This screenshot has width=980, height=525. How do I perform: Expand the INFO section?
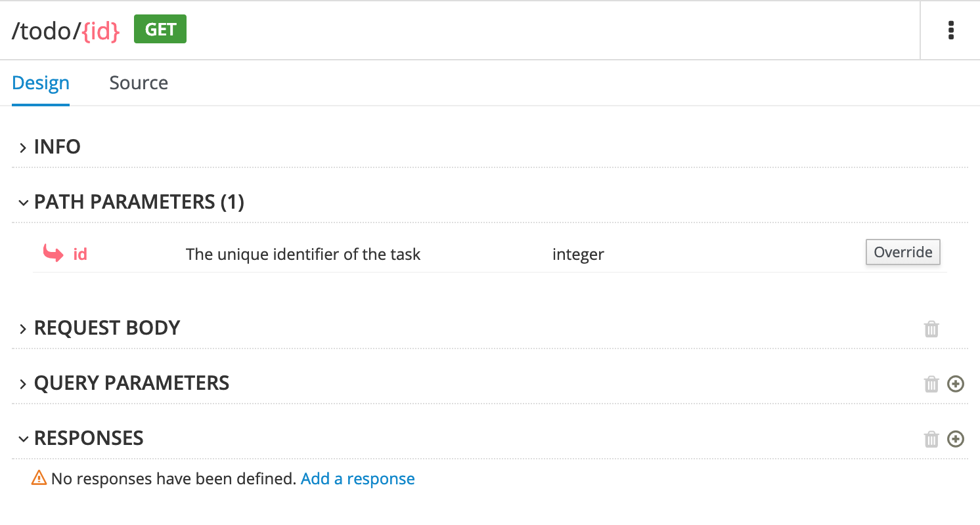(57, 146)
